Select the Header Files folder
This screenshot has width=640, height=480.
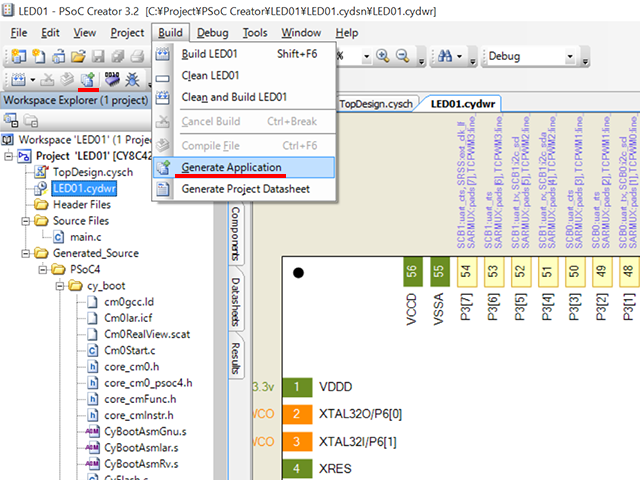pyautogui.click(x=82, y=204)
